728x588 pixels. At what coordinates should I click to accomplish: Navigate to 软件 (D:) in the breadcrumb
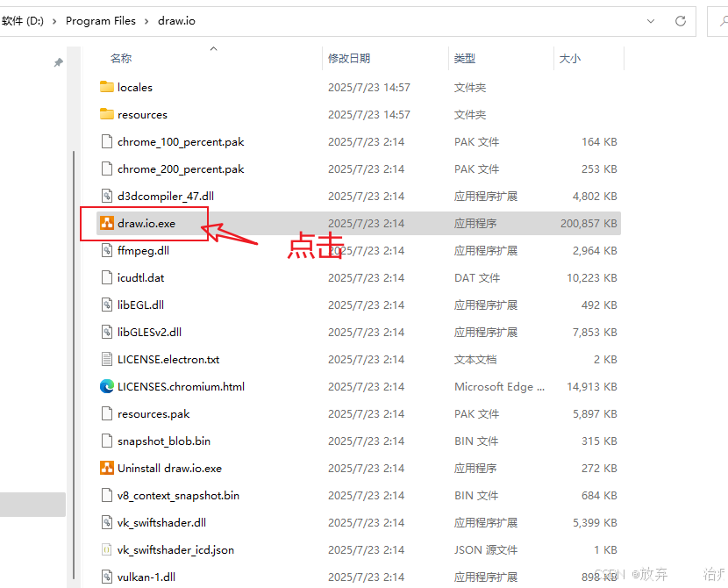point(22,21)
